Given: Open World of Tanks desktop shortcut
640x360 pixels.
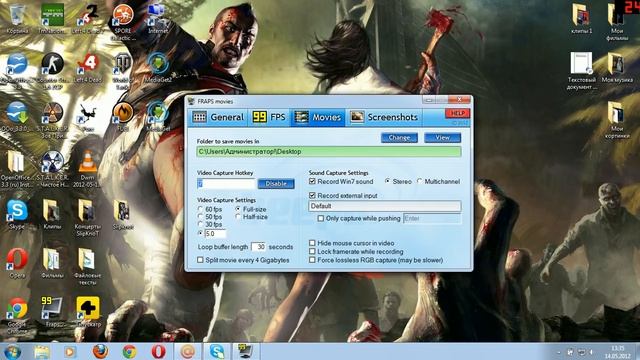Looking at the screenshot, I should (x=122, y=71).
